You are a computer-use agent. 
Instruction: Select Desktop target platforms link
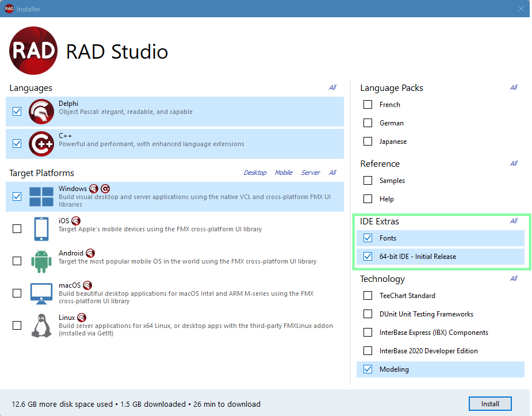(x=255, y=173)
